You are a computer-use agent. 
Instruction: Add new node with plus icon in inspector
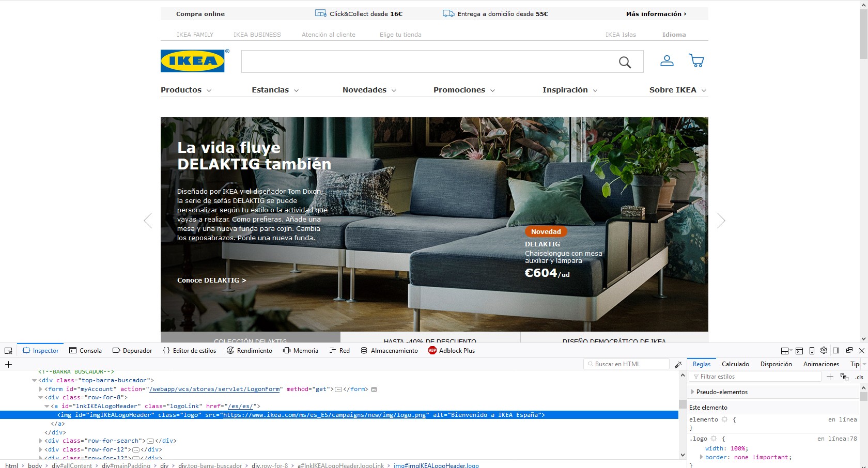8,364
